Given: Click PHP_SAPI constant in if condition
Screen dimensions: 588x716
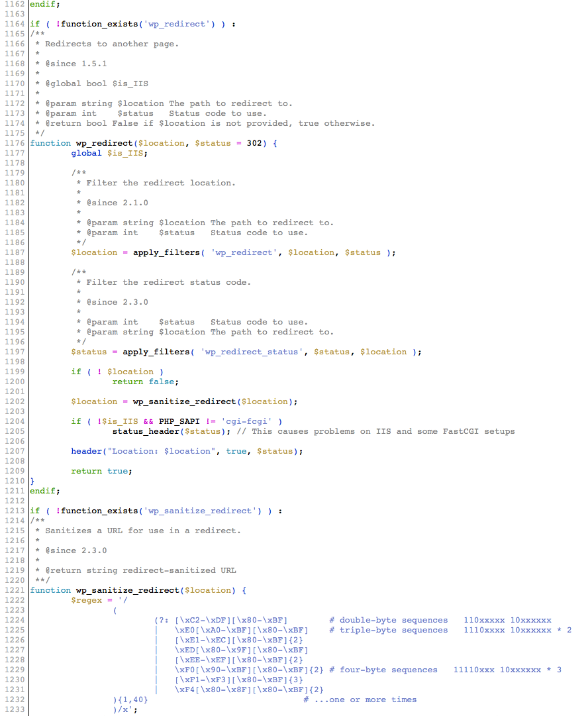Looking at the screenshot, I should coord(179,421).
